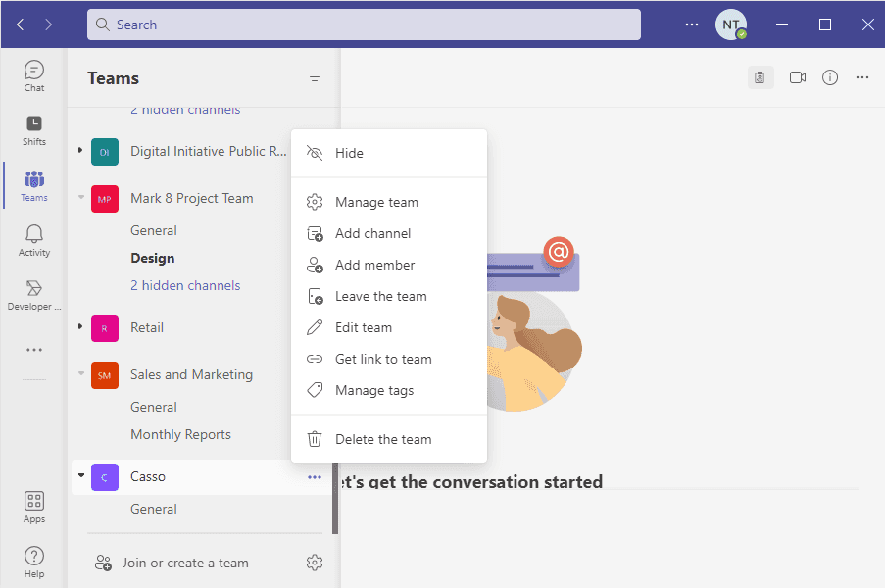Select the Retail team avatar

105,328
